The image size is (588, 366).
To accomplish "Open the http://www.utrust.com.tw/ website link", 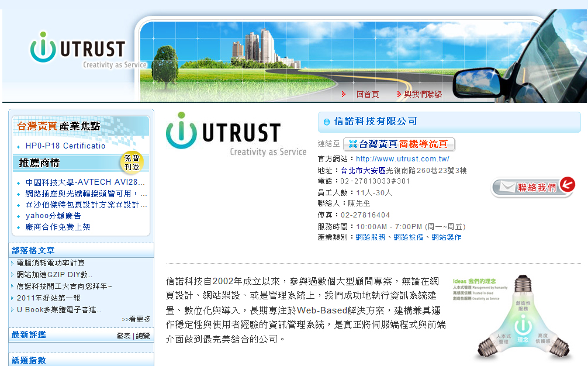I will (402, 159).
